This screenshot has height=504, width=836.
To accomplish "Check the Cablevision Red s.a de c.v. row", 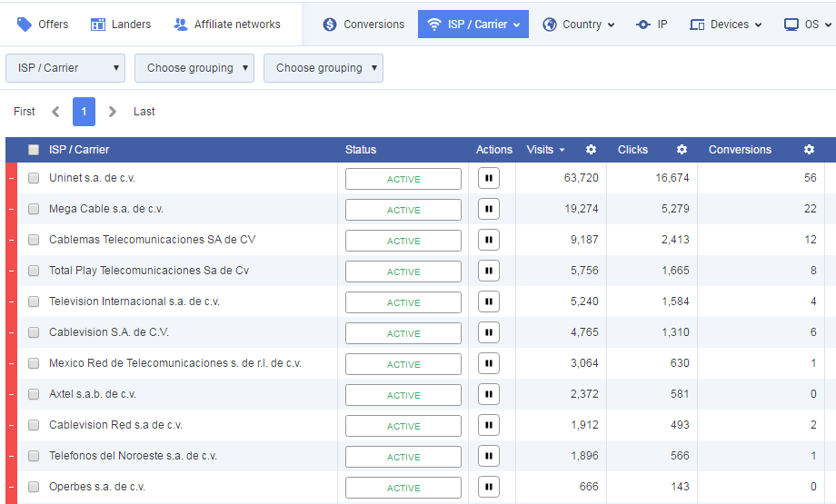I will click(34, 425).
